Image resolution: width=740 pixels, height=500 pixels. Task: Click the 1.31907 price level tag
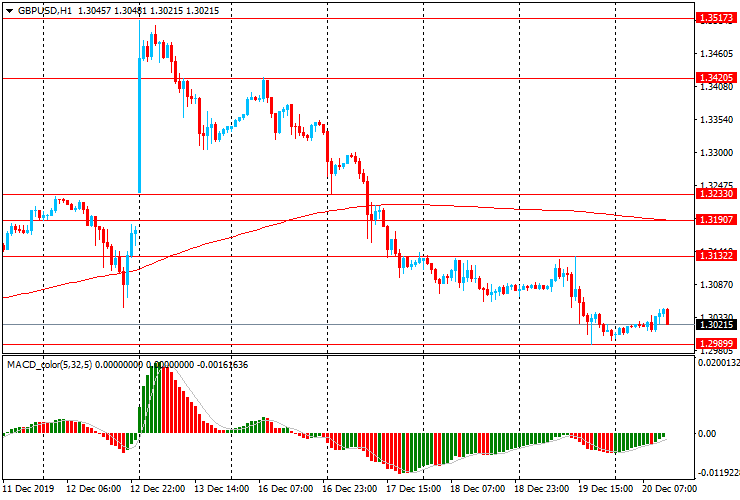tap(716, 220)
